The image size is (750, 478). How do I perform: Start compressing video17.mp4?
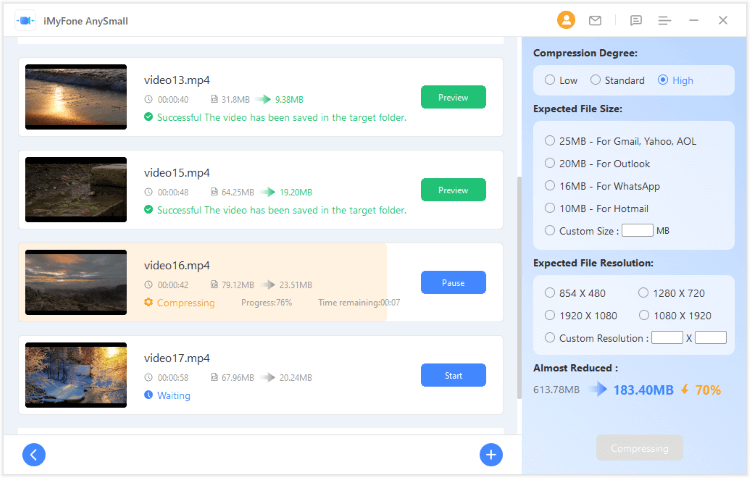click(453, 376)
